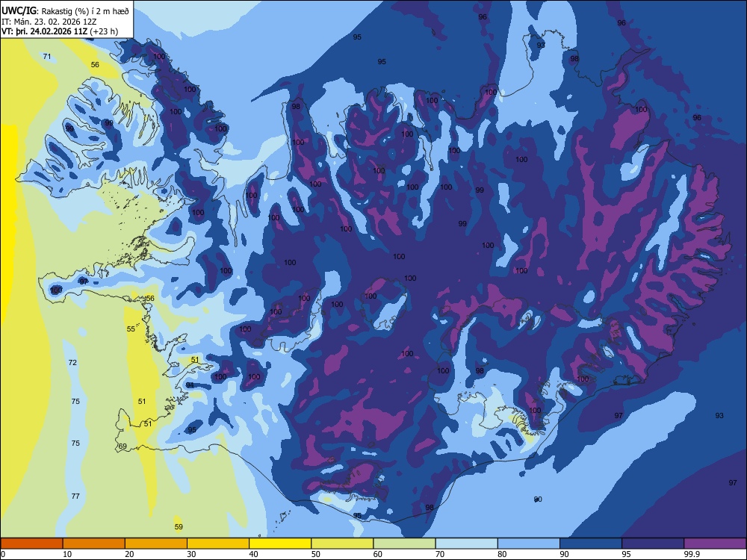Click the legend tick label '90'

[565, 554]
